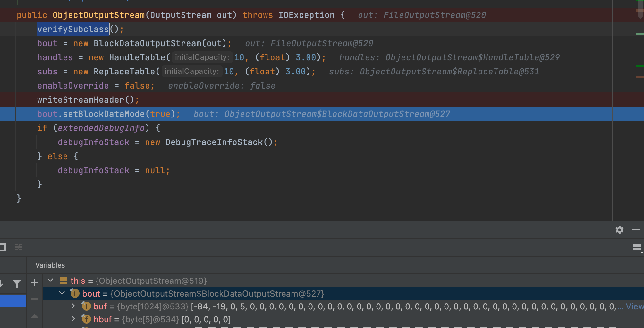644x328 pixels.
Task: Collapse the 'this' variable node
Action: (50, 280)
